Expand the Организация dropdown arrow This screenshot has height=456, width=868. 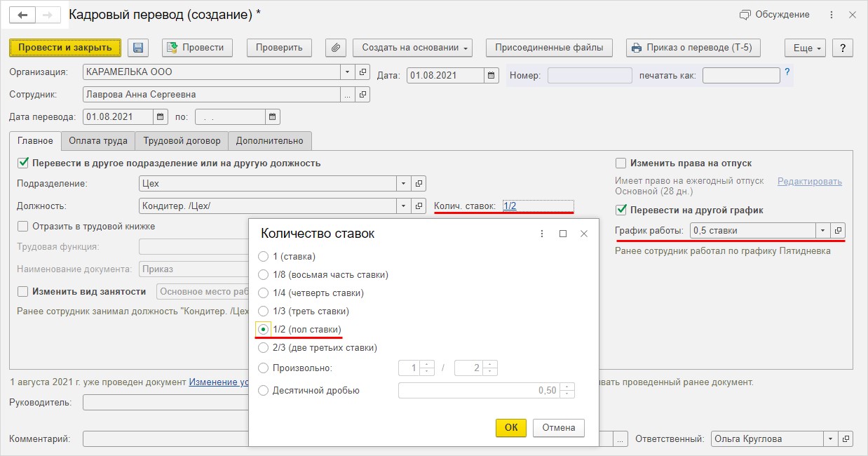pyautogui.click(x=348, y=72)
